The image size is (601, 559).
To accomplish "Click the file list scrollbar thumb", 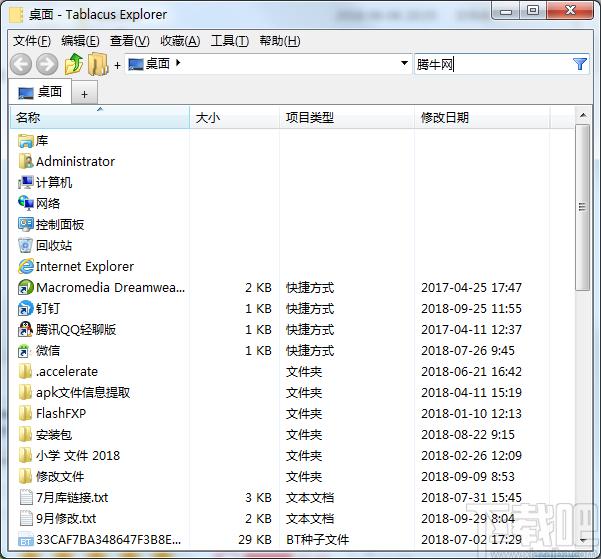I will pos(583,207).
